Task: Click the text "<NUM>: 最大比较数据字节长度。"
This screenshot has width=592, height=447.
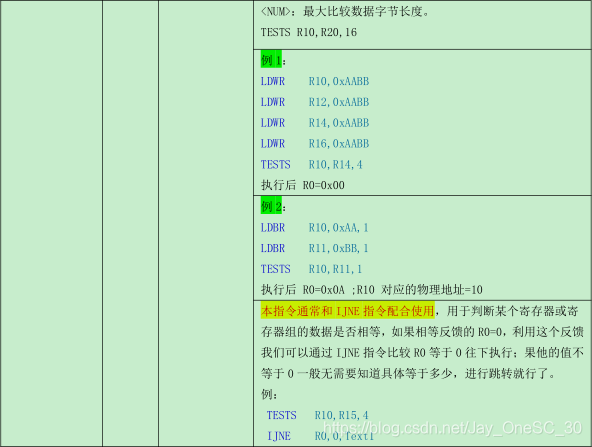Action: pos(345,12)
